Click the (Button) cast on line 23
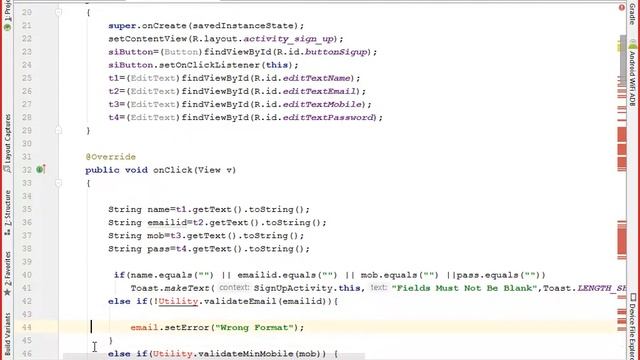 point(181,52)
